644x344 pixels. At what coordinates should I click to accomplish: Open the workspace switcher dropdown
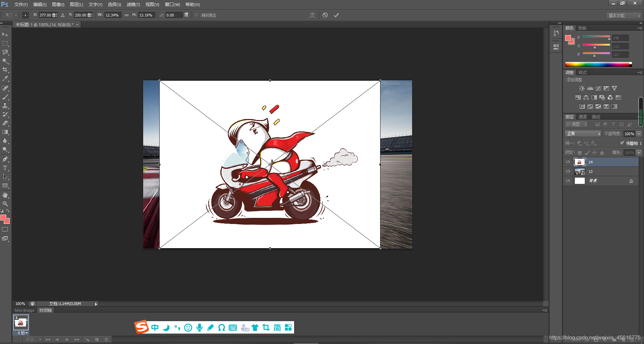[x=624, y=15]
